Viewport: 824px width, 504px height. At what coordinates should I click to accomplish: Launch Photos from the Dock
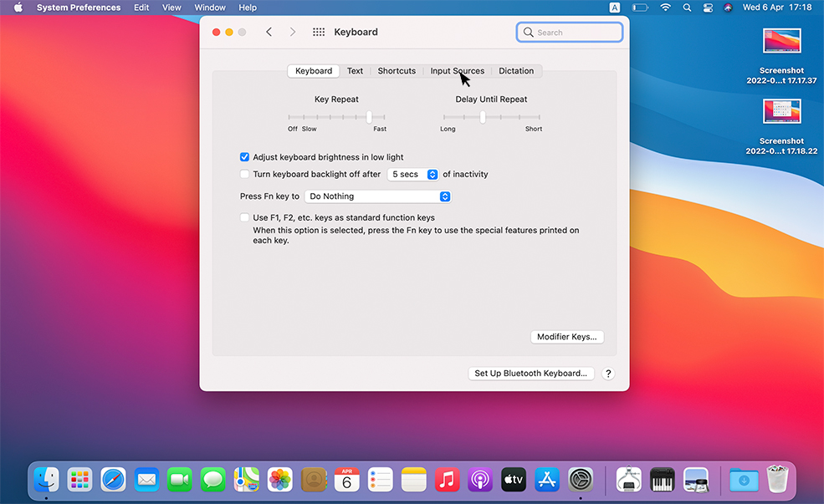tap(280, 479)
